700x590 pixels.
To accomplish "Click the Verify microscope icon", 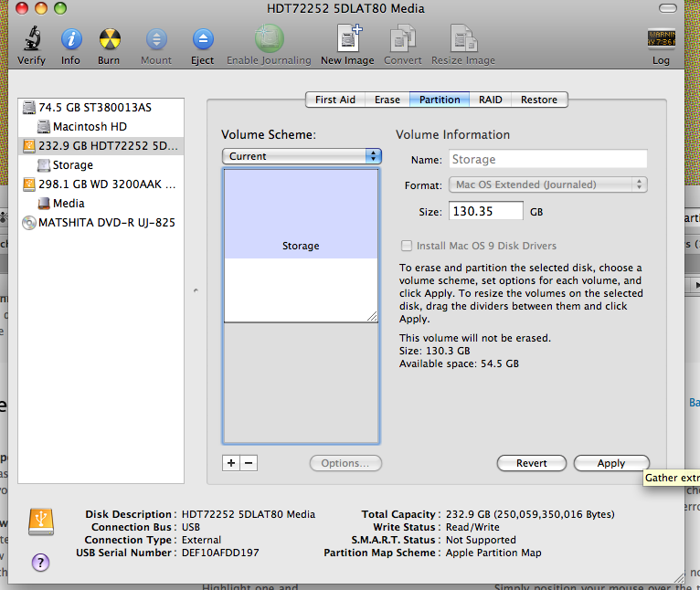I will pyautogui.click(x=31, y=41).
